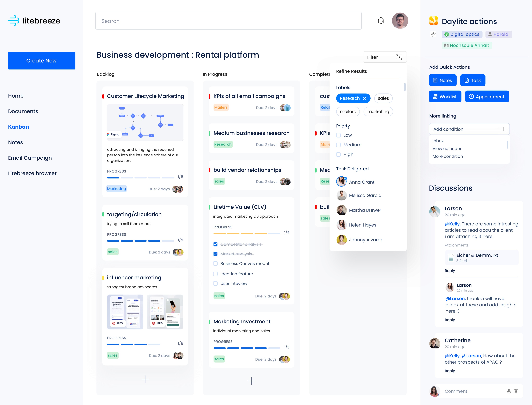This screenshot has width=532, height=405.
Task: Uncheck the Competitor analysis checkbox
Action: click(x=215, y=244)
